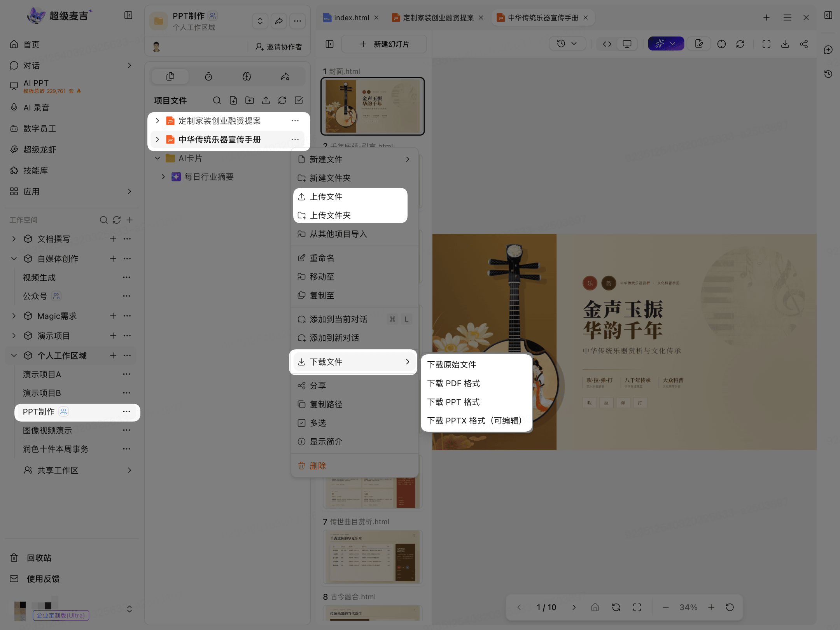This screenshot has height=630, width=840.
Task: Collapse the left sidebar panel icon
Action: [128, 15]
